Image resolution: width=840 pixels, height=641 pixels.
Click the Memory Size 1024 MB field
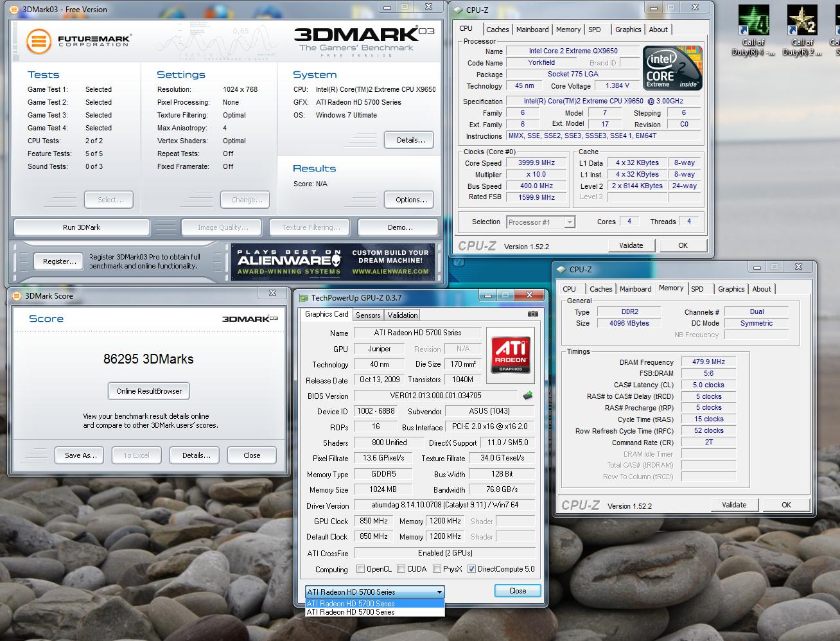383,489
